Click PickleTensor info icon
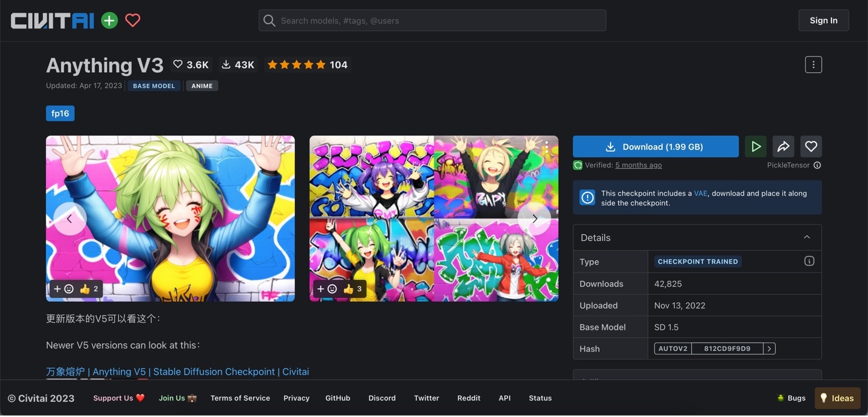 [x=817, y=165]
